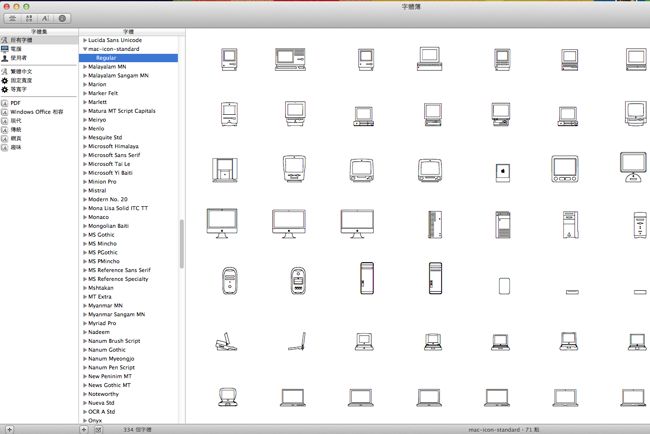
Task: Click the font list vertical scrollbar thumb
Action: coord(181,242)
